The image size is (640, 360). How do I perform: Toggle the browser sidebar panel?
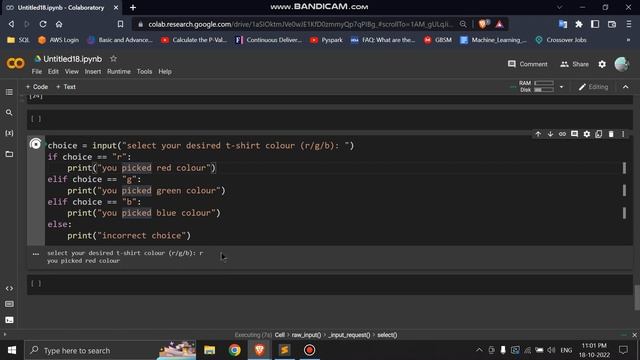point(595,24)
